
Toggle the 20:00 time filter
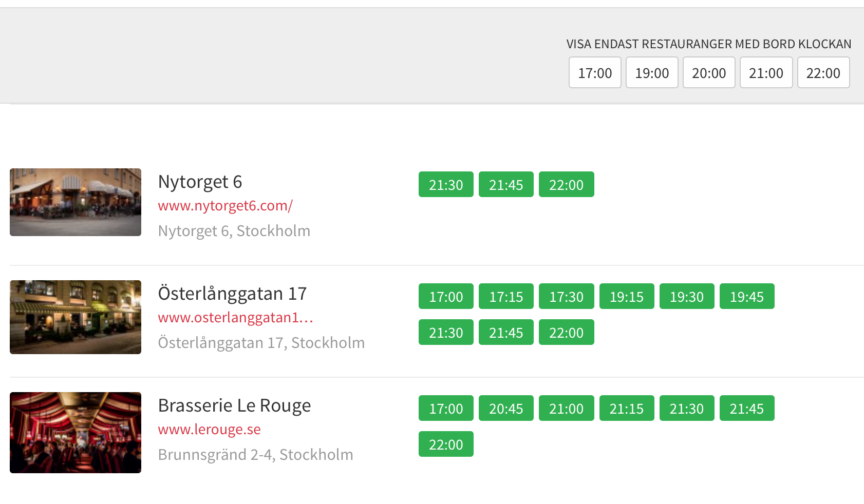pyautogui.click(x=709, y=72)
